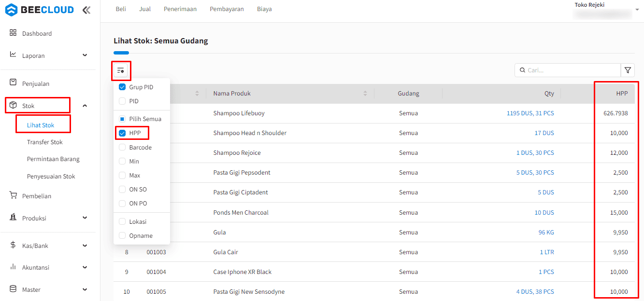Check the PID checkbox
This screenshot has width=644, height=301.
(122, 101)
